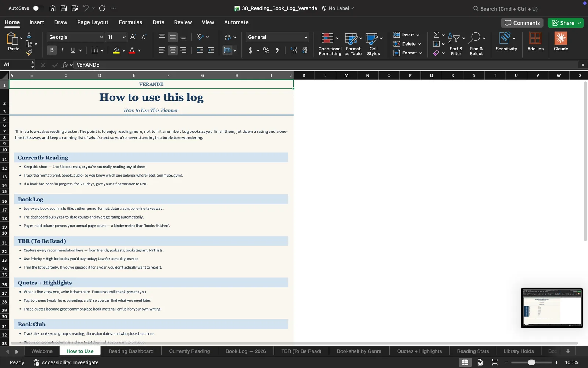Click Merge and Center icon

(227, 50)
